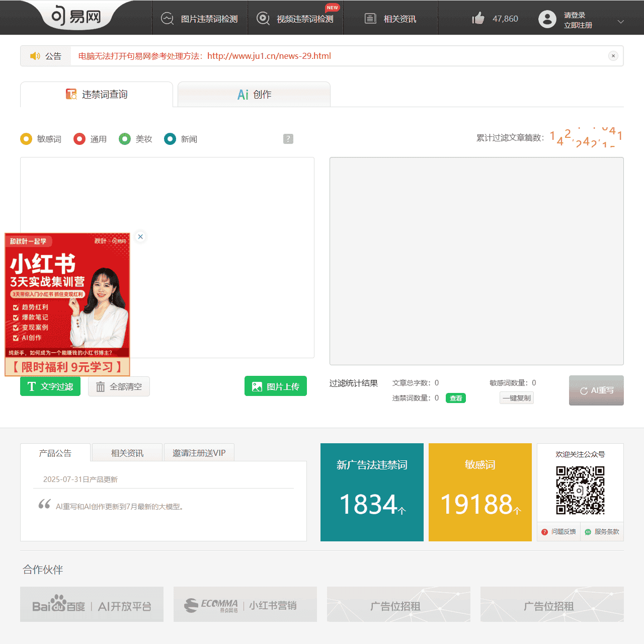Open 视频违禁词检测 via the camera icon

pos(263,18)
